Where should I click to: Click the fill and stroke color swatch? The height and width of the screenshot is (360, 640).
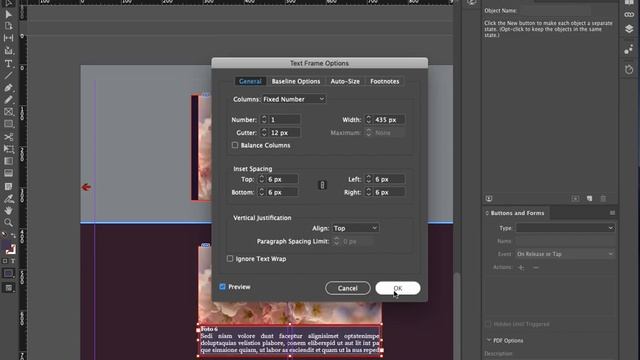(9, 247)
